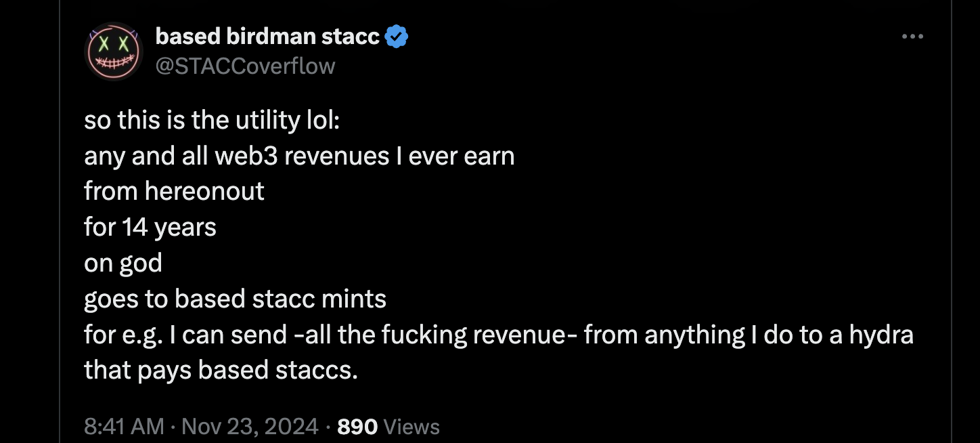This screenshot has height=443, width=980.
Task: Click the line about web3 revenues
Action: (x=299, y=156)
